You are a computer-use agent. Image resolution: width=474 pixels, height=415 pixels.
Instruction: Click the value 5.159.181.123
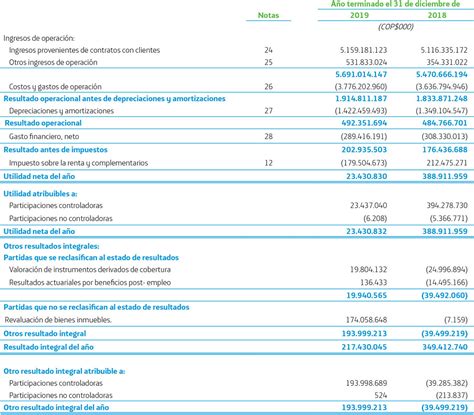click(363, 50)
